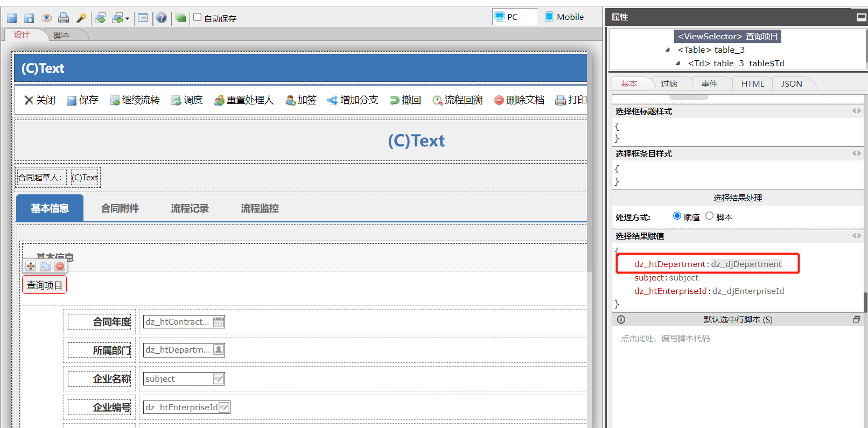The width and height of the screenshot is (868, 428).
Task: Open the 基本 properties tab
Action: (x=629, y=84)
